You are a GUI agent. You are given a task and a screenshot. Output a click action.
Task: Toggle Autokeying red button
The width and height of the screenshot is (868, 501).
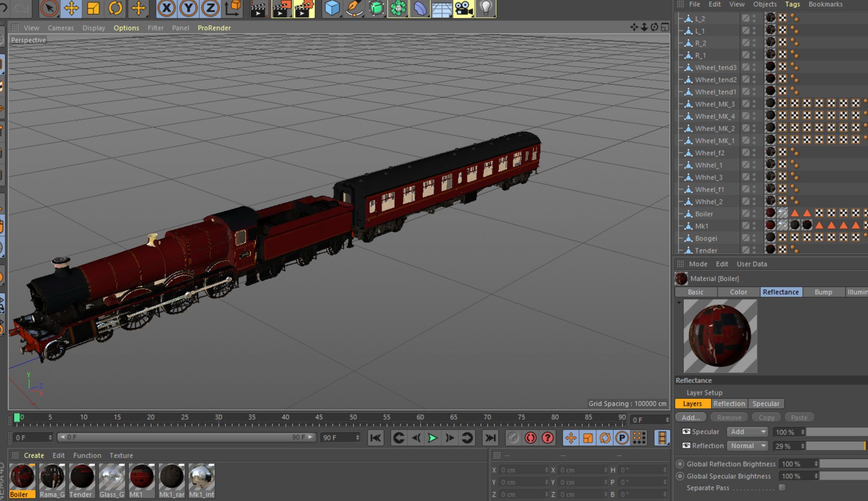tap(530, 438)
